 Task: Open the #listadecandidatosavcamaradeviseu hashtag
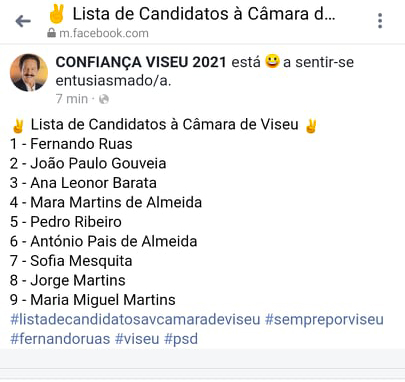coord(135,319)
